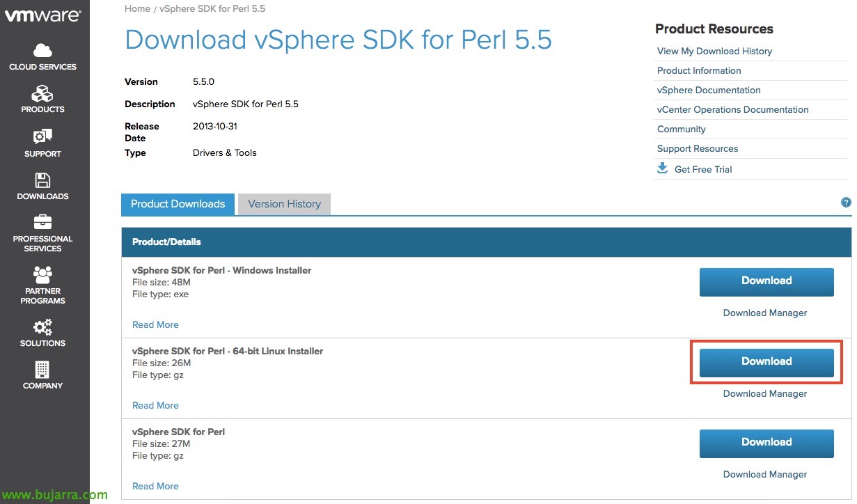
Task: Click vSphere SDK for Perl - Windows Installer title
Action: click(221, 271)
